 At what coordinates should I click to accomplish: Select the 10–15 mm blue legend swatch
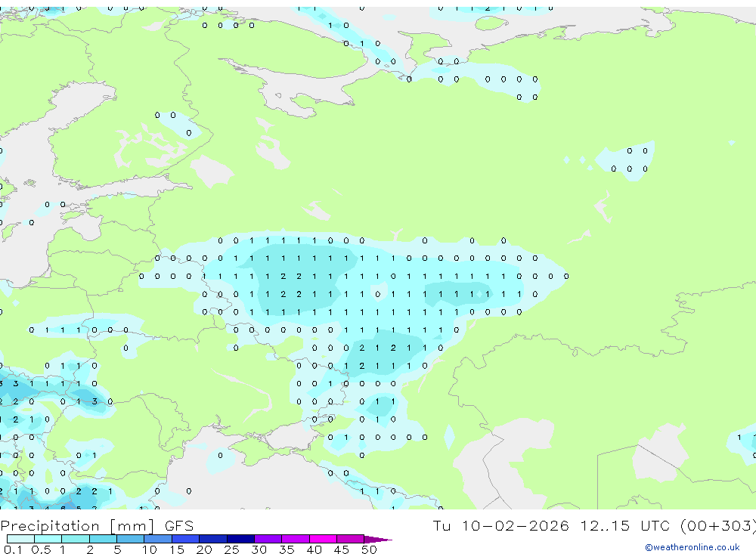pyautogui.click(x=158, y=539)
